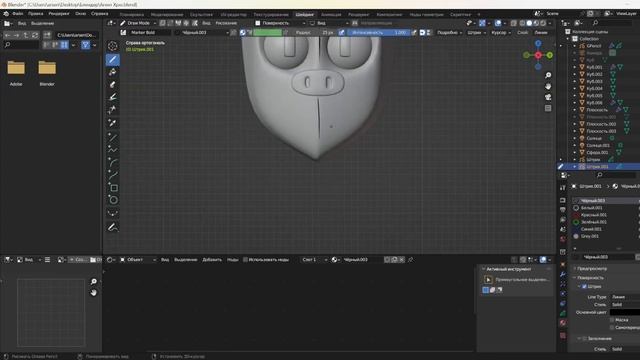The height and width of the screenshot is (360, 640).
Task: Open the Draw Mode dropdown
Action: coord(138,23)
